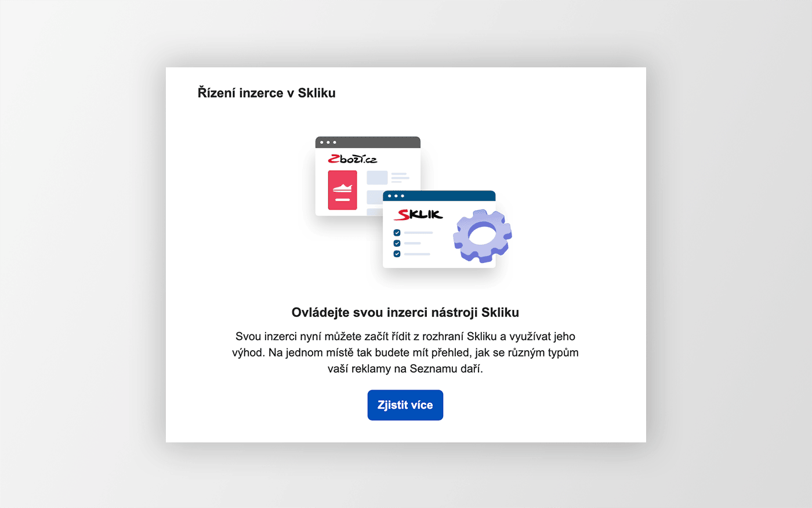Screen dimensions: 812x508
Task: Click the gray Zboží window title bar
Action: pyautogui.click(x=368, y=142)
